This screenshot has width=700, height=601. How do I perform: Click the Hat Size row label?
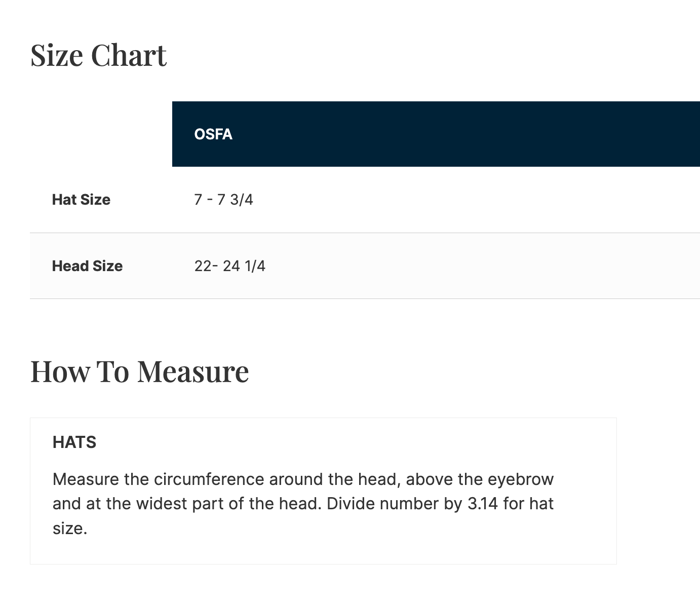tap(81, 200)
